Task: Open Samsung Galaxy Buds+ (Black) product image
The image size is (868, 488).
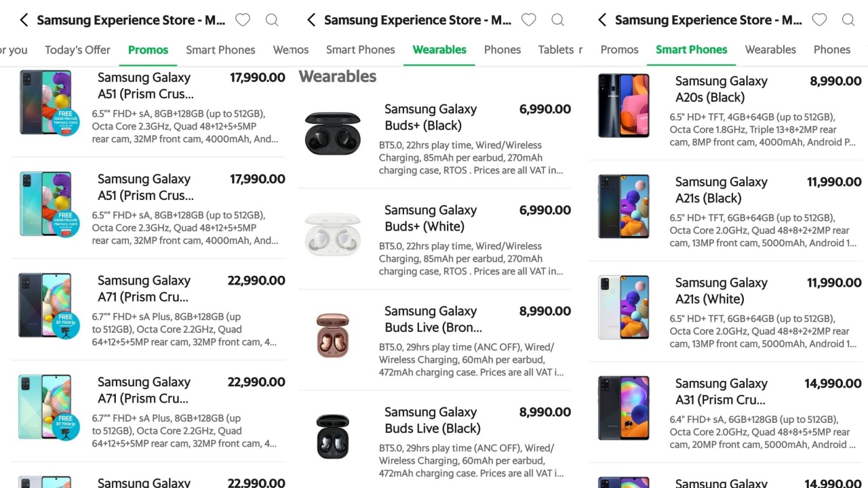Action: click(332, 134)
